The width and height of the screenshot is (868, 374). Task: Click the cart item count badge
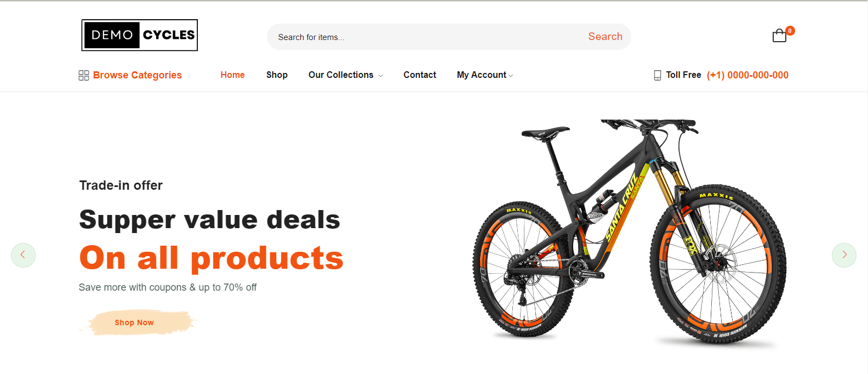790,31
